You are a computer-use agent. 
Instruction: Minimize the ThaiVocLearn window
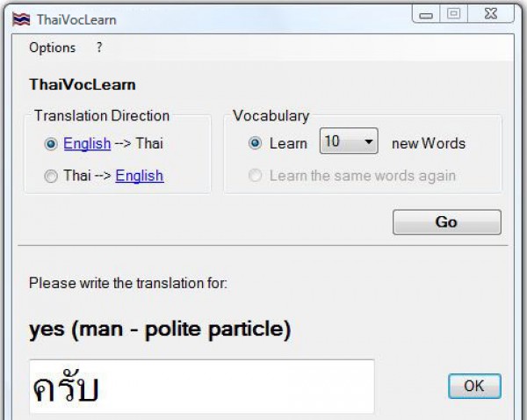click(x=426, y=14)
